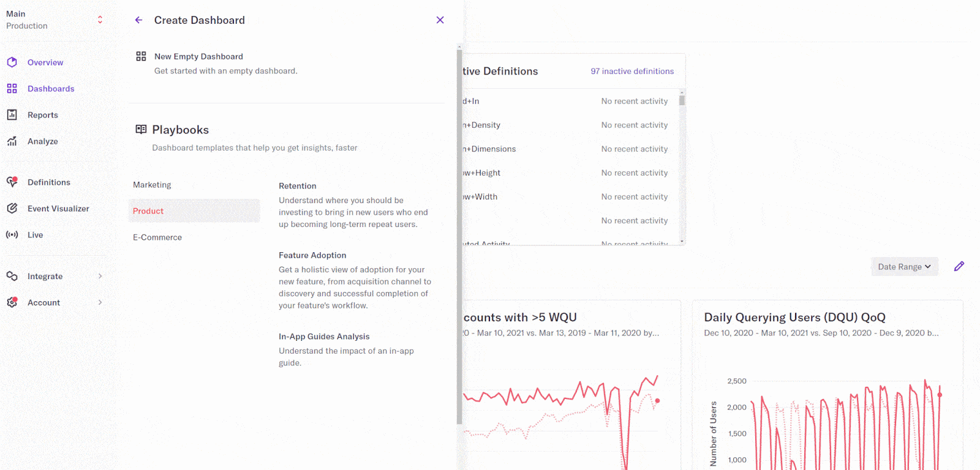Click the back arrow in Create Dashboard

coord(138,20)
